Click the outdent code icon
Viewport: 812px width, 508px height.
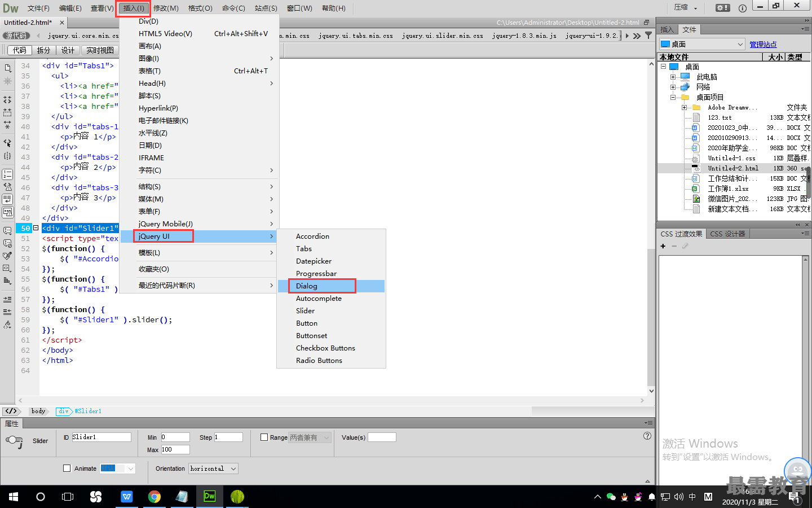pos(7,312)
